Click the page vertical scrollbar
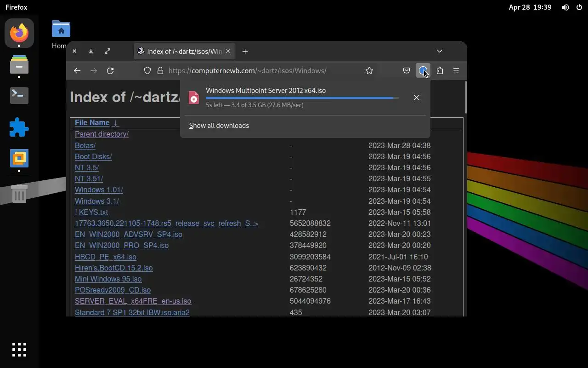 (x=465, y=98)
